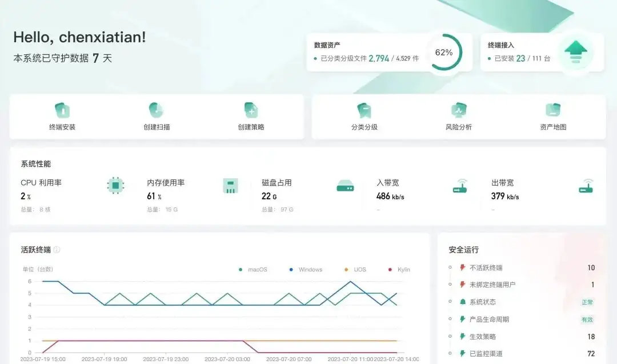This screenshot has height=364, width=617.
Task: Click the count 18 for 生效策略
Action: pos(591,337)
